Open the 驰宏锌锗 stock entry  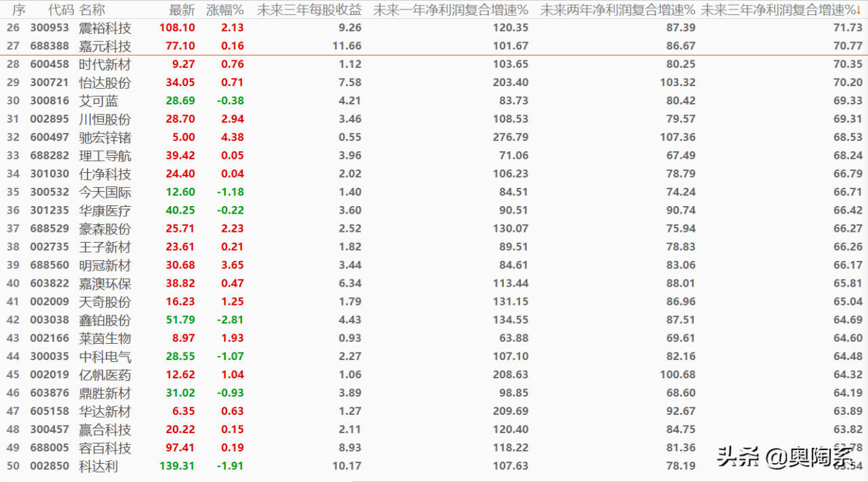pyautogui.click(x=105, y=138)
